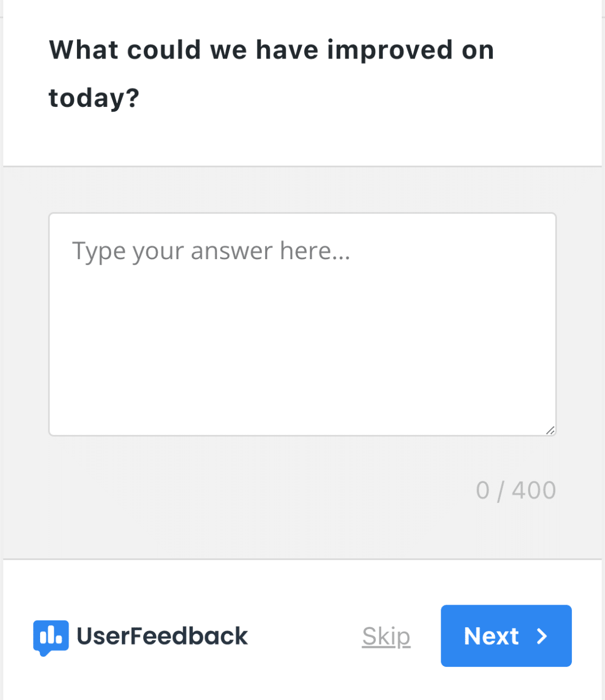
Task: Click the word "What" starting the question
Action: 83,50
